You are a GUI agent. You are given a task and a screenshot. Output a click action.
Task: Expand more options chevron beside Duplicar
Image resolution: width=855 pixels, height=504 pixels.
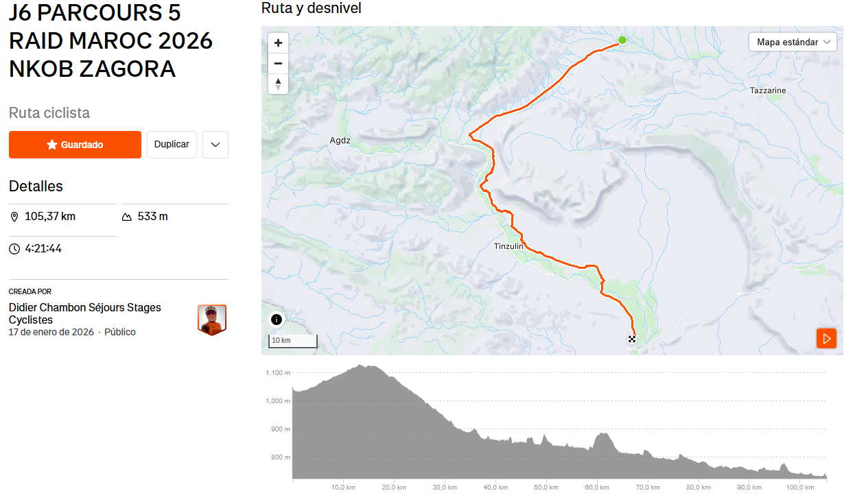point(215,145)
